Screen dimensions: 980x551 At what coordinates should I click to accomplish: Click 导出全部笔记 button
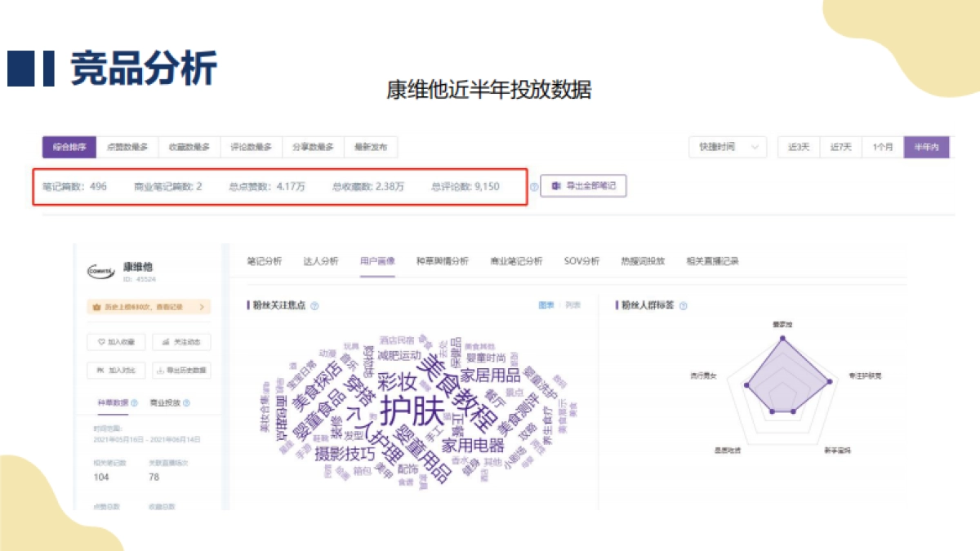point(583,186)
